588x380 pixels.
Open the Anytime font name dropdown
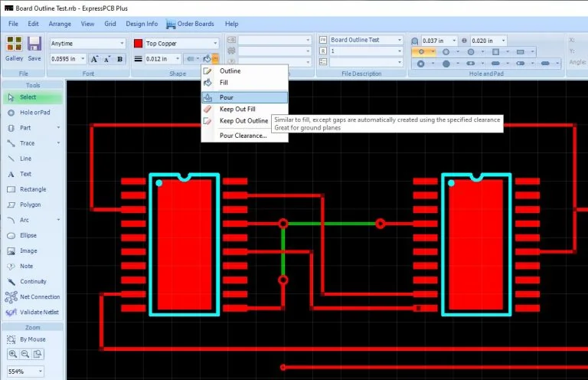[x=122, y=44]
